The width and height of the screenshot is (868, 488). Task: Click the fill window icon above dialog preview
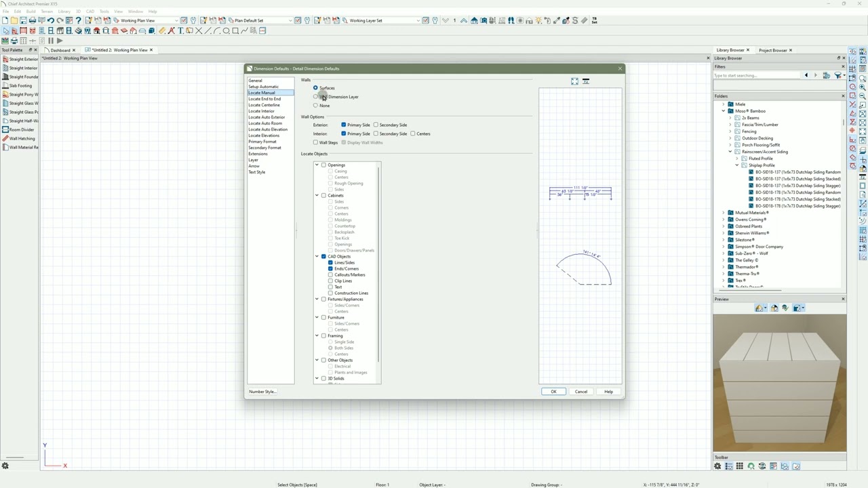[x=574, y=81]
